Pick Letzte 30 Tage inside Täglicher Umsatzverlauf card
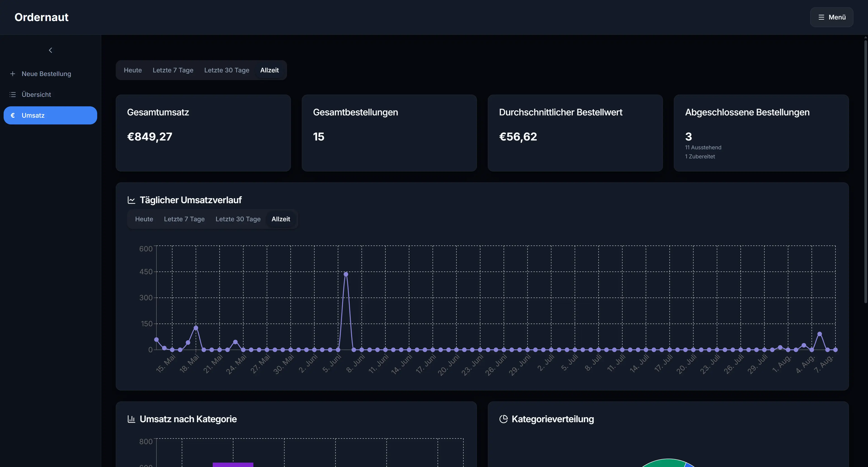 point(238,219)
